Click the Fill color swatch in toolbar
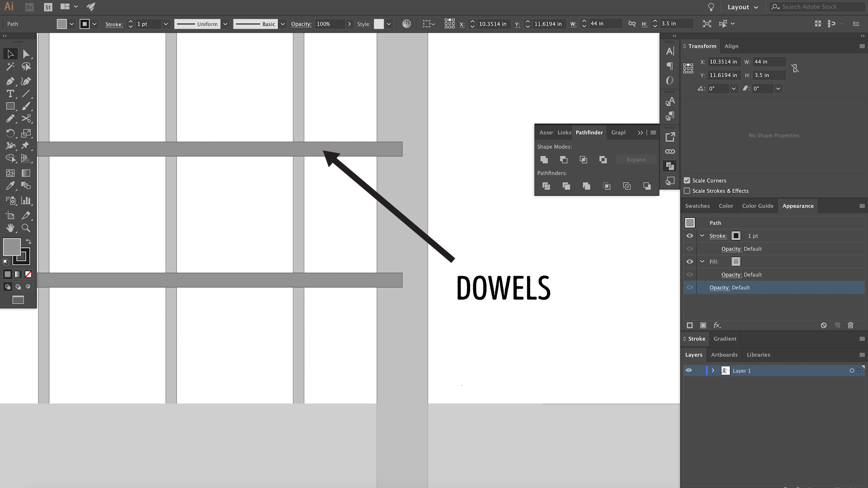The image size is (868, 488). click(x=11, y=247)
